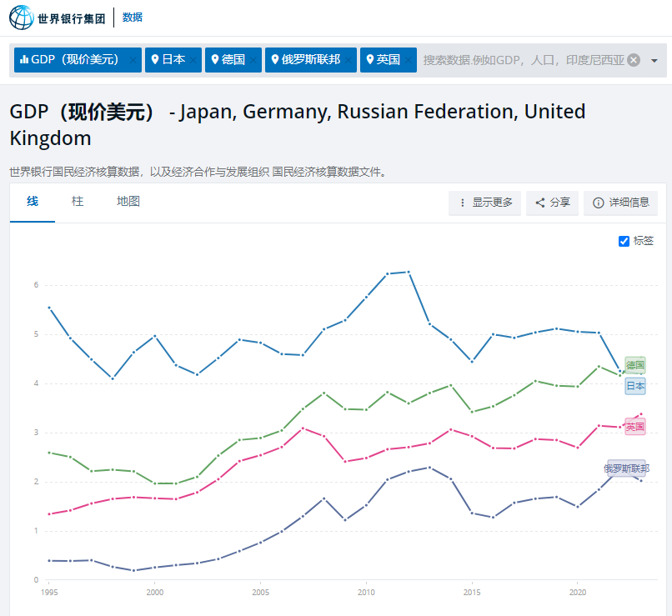Click the World Bank Group globe logo
672x616 pixels.
click(x=22, y=17)
